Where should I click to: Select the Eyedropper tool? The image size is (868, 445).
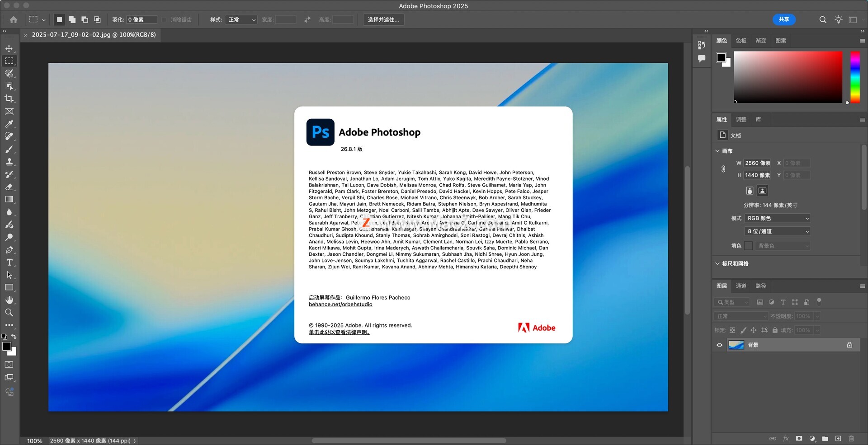[9, 124]
